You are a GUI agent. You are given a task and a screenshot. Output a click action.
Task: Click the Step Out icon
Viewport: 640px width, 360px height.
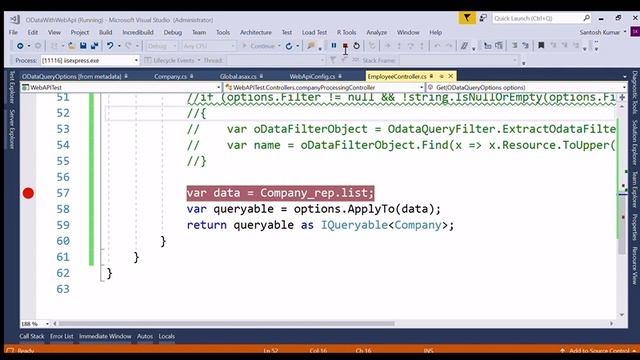pyautogui.click(x=422, y=46)
